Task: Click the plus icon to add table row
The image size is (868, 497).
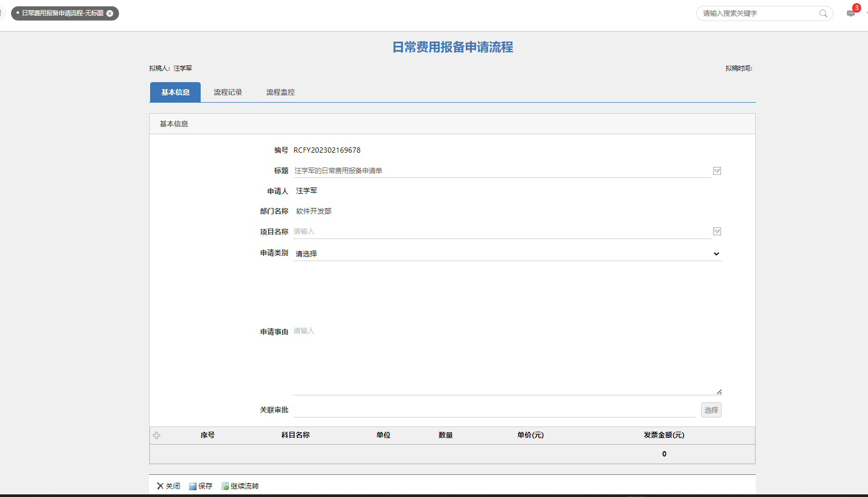Action: (x=156, y=435)
